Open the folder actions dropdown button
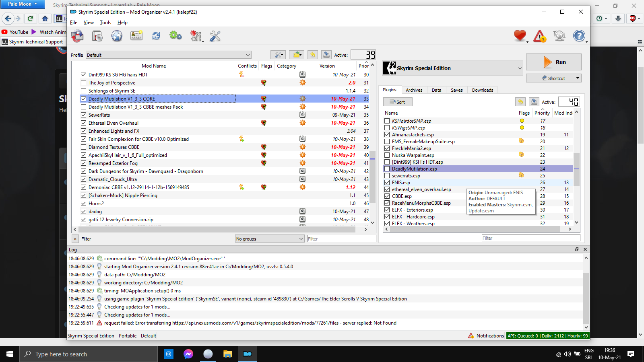 pyautogui.click(x=297, y=55)
